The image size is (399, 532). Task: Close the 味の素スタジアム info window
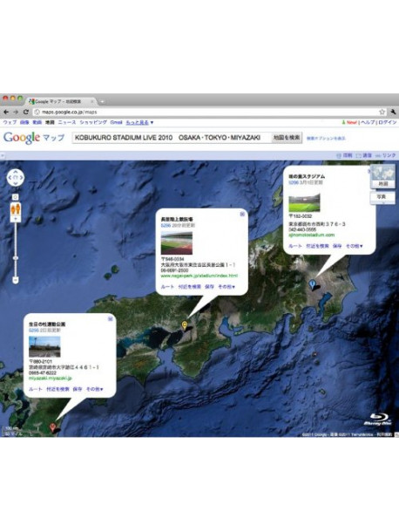pos(369,171)
